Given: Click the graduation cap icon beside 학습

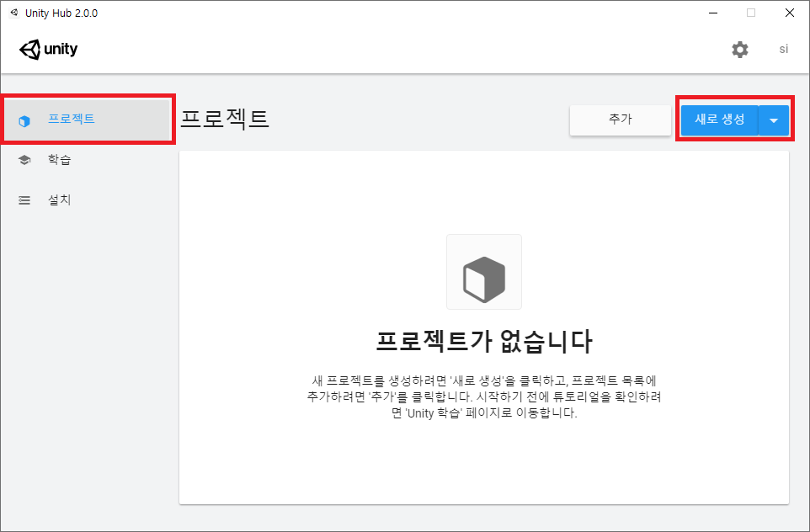Looking at the screenshot, I should 24,160.
